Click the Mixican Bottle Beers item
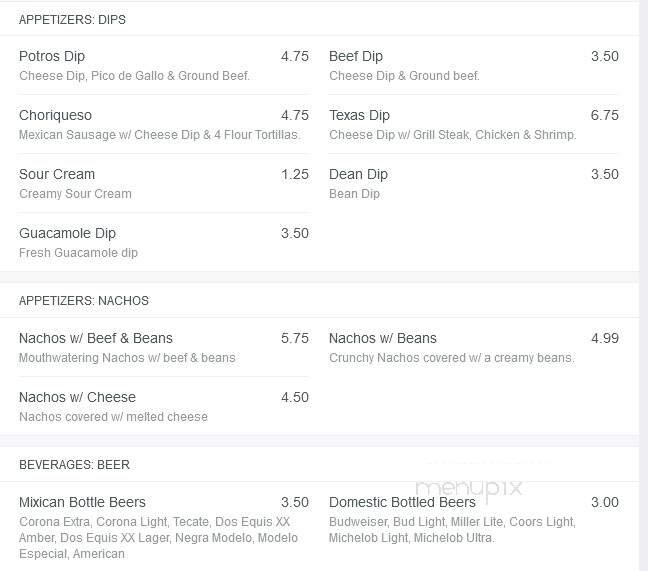This screenshot has width=648, height=571. 82,502
